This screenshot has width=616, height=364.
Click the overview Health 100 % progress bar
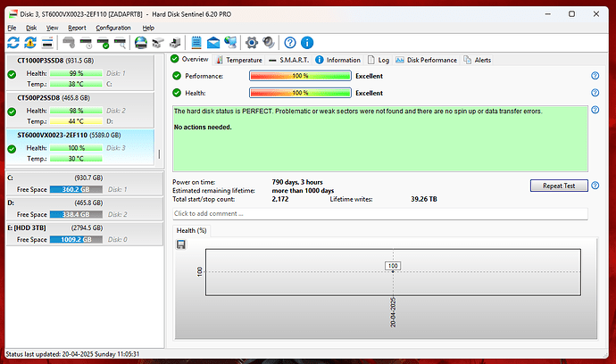[300, 93]
